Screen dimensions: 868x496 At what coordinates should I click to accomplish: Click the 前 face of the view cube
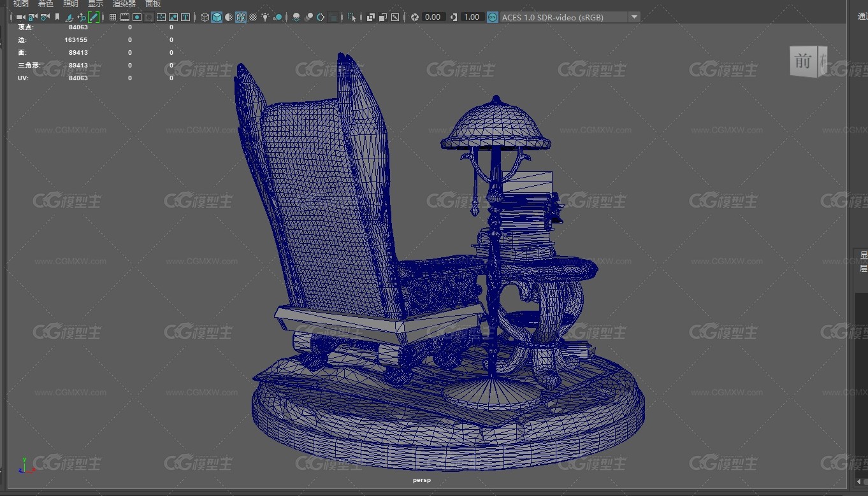pyautogui.click(x=803, y=62)
